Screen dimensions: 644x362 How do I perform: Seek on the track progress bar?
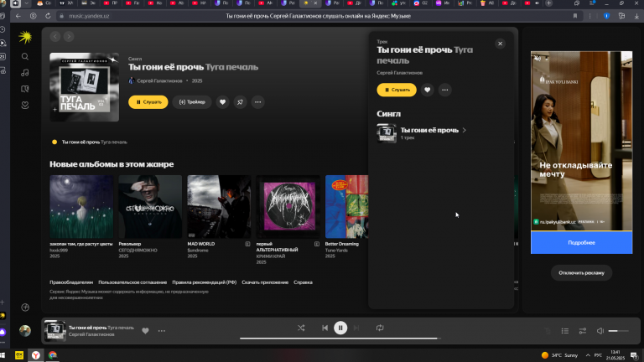click(340, 339)
